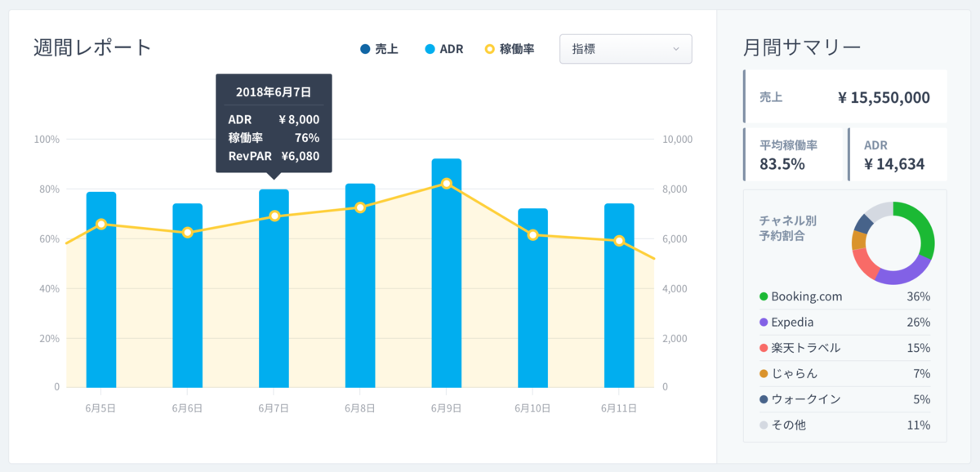980x472 pixels.
Task: Click the green Booking.com legend dot
Action: pyautogui.click(x=764, y=296)
